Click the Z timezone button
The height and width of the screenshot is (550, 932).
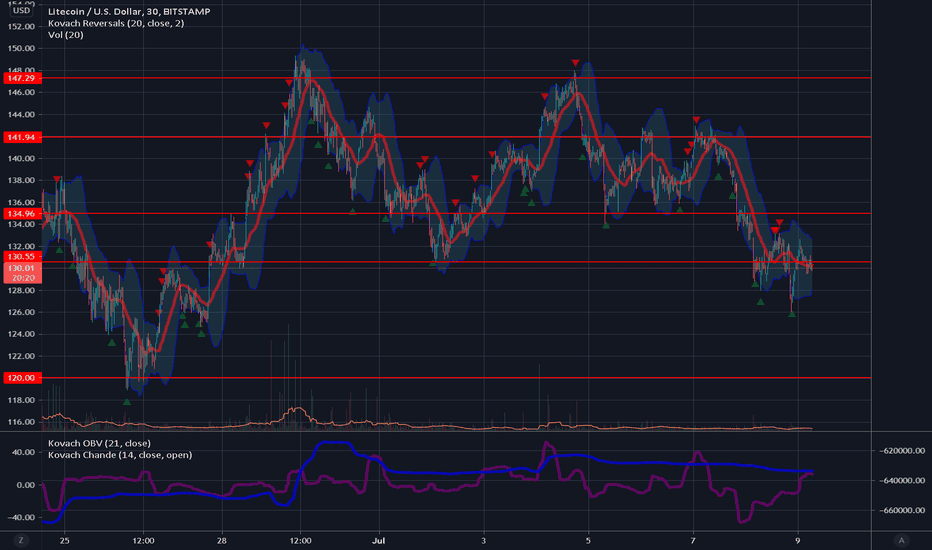(x=21, y=540)
